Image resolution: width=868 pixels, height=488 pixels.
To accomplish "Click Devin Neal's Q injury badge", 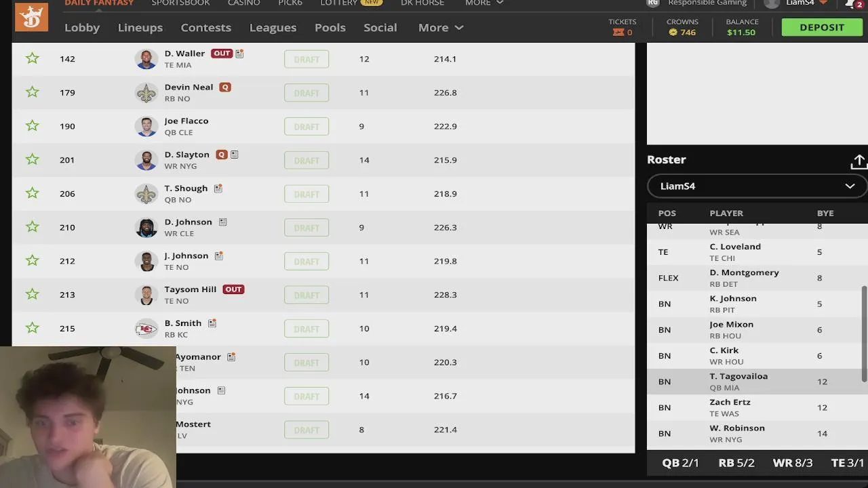I will pyautogui.click(x=224, y=87).
